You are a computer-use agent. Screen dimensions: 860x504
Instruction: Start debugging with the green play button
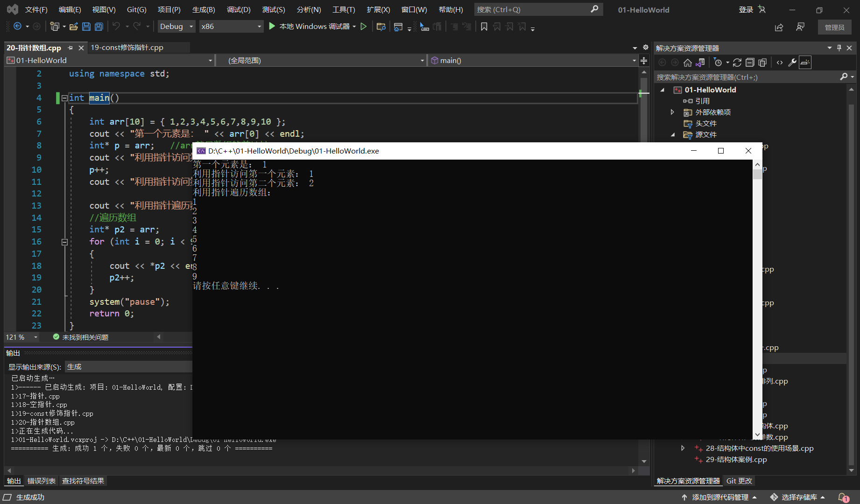[x=272, y=27]
